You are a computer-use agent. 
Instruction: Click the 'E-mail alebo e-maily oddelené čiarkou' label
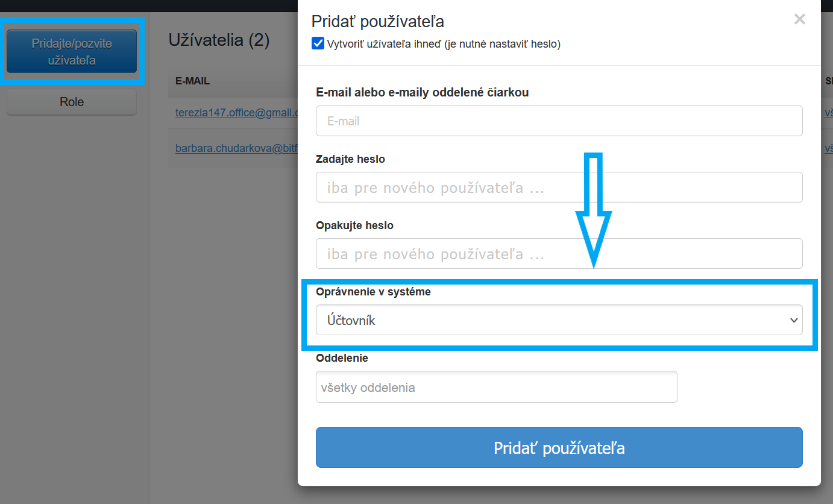click(x=423, y=92)
